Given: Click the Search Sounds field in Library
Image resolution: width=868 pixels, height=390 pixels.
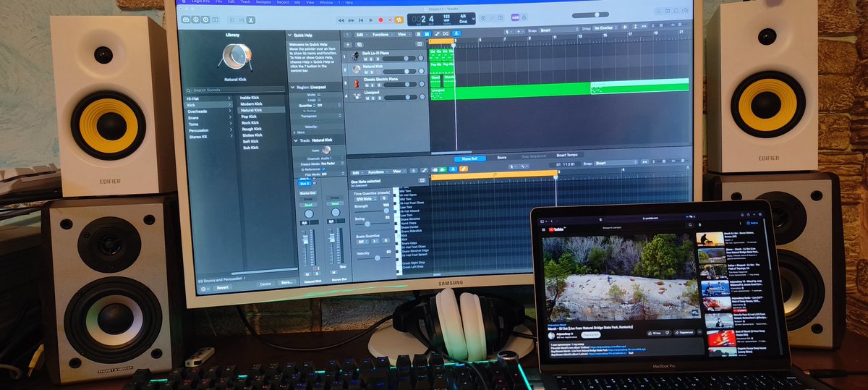Looking at the screenshot, I should [235, 90].
